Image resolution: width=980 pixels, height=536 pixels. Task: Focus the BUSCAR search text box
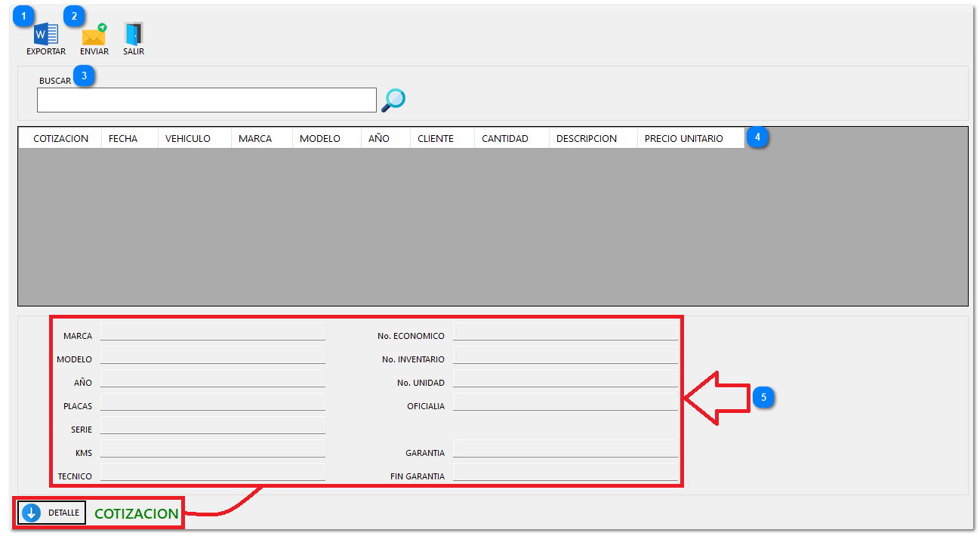[206, 100]
